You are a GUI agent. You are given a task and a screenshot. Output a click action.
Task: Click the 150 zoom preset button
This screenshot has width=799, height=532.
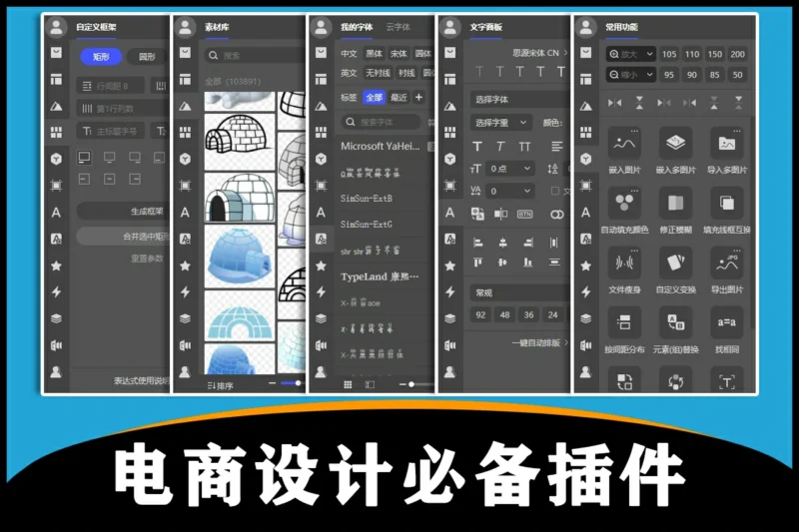pyautogui.click(x=714, y=54)
